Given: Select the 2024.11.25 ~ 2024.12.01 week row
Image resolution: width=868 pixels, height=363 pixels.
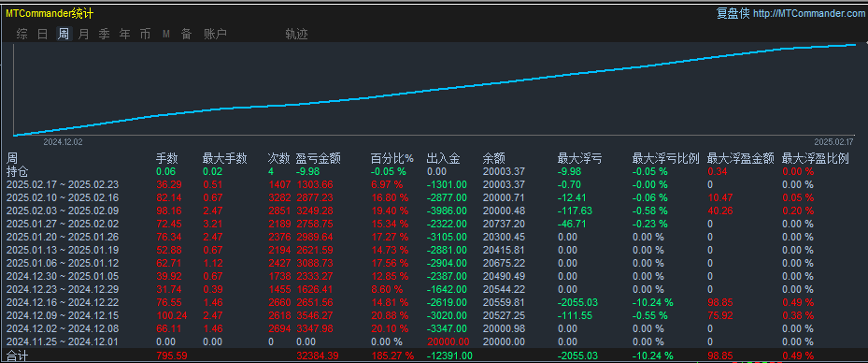Looking at the screenshot, I should tap(434, 341).
